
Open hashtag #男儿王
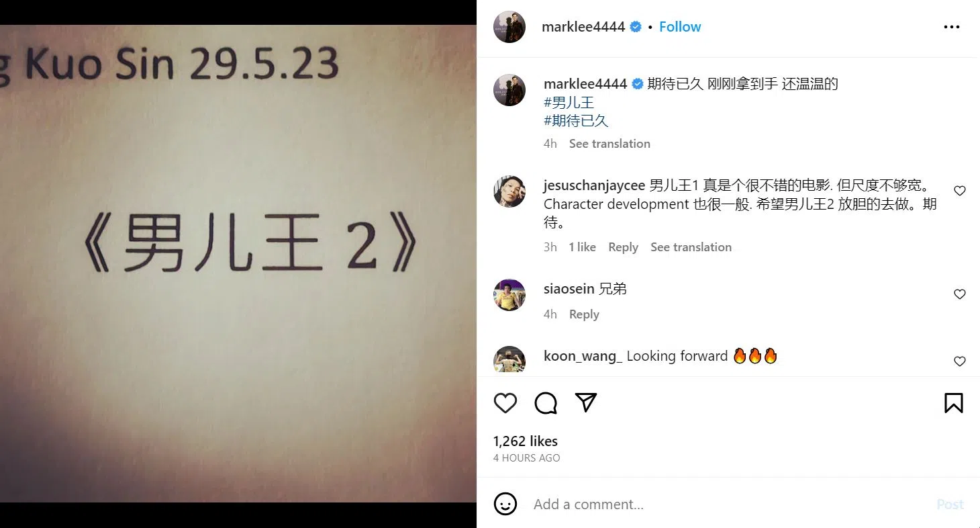tap(569, 103)
